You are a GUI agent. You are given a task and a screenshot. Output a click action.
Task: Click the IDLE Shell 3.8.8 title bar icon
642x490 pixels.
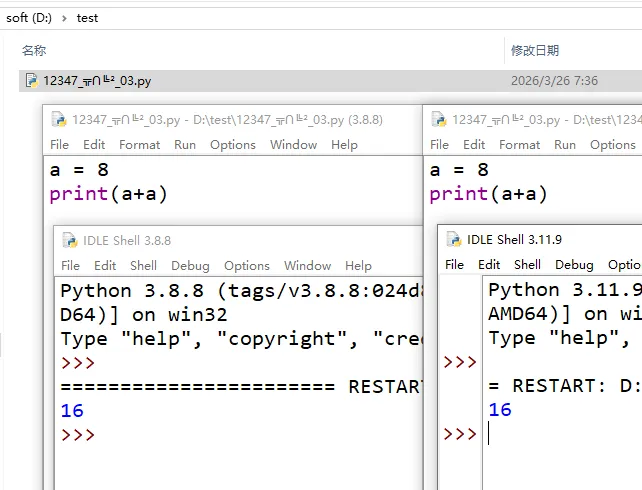pos(70,240)
